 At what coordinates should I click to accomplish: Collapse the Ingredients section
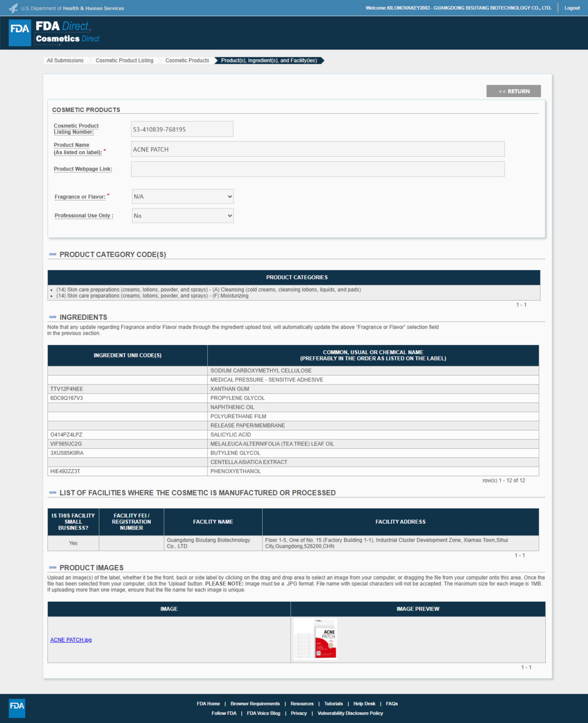(x=52, y=317)
